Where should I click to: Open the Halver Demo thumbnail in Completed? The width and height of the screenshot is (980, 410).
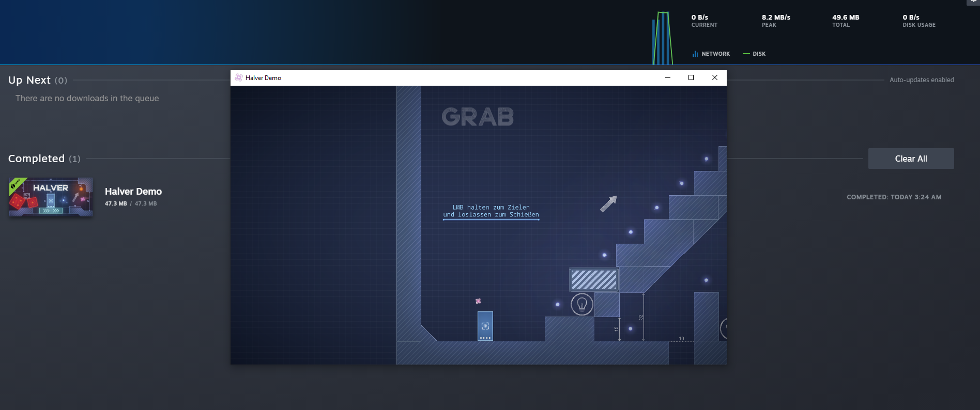[51, 197]
